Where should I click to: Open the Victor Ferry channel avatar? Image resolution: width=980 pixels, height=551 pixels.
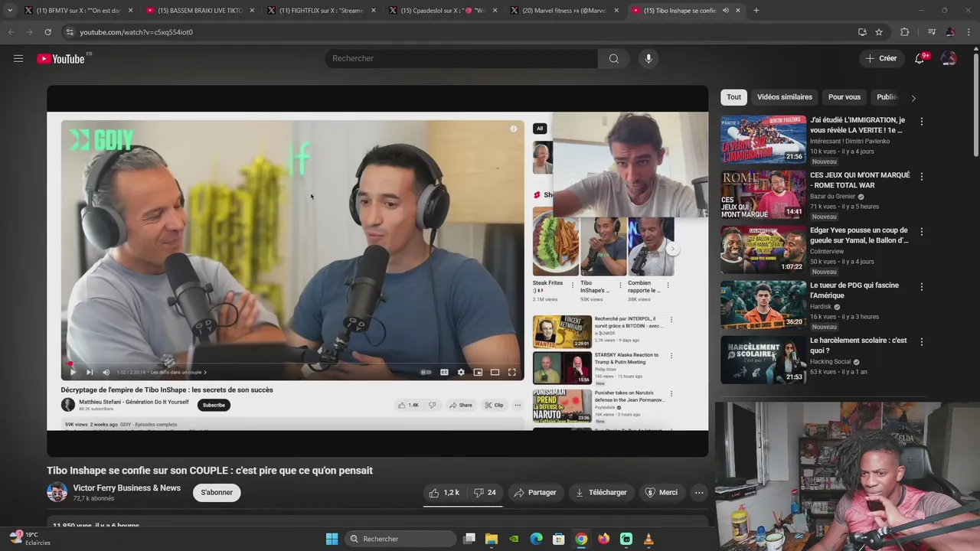point(57,492)
